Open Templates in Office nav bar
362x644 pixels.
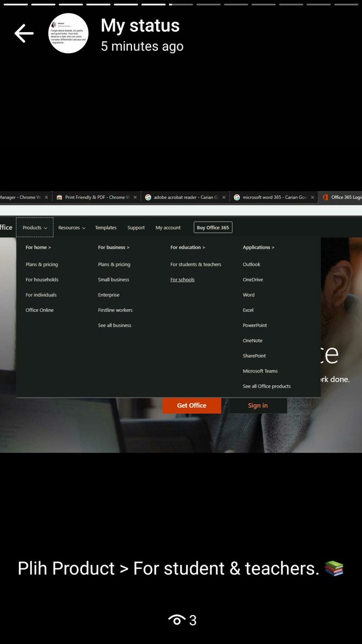coord(106,228)
